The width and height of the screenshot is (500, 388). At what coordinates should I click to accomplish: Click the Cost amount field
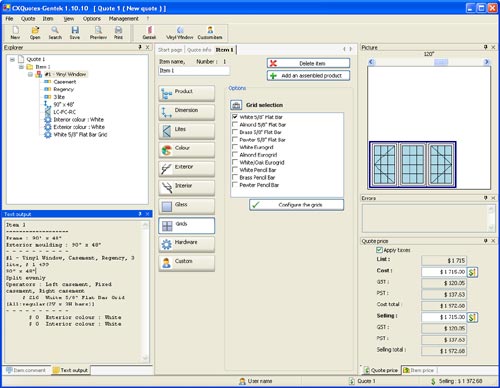[x=444, y=272]
